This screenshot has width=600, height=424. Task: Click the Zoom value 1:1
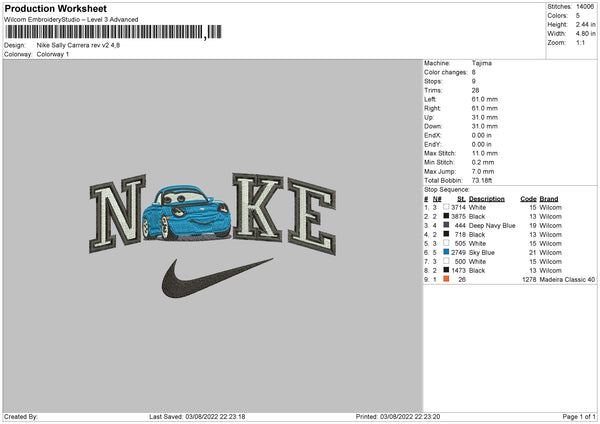pyautogui.click(x=580, y=42)
